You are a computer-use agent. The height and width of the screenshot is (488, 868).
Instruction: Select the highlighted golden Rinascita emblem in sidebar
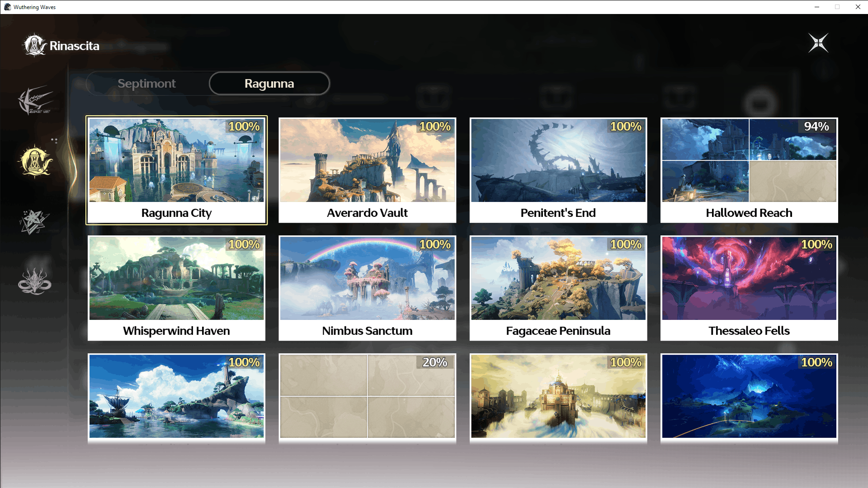(35, 161)
